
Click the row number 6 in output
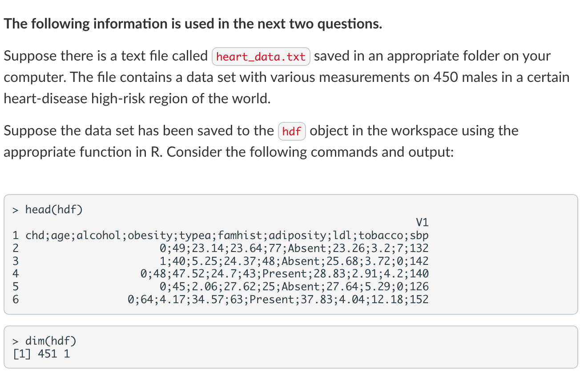16,299
